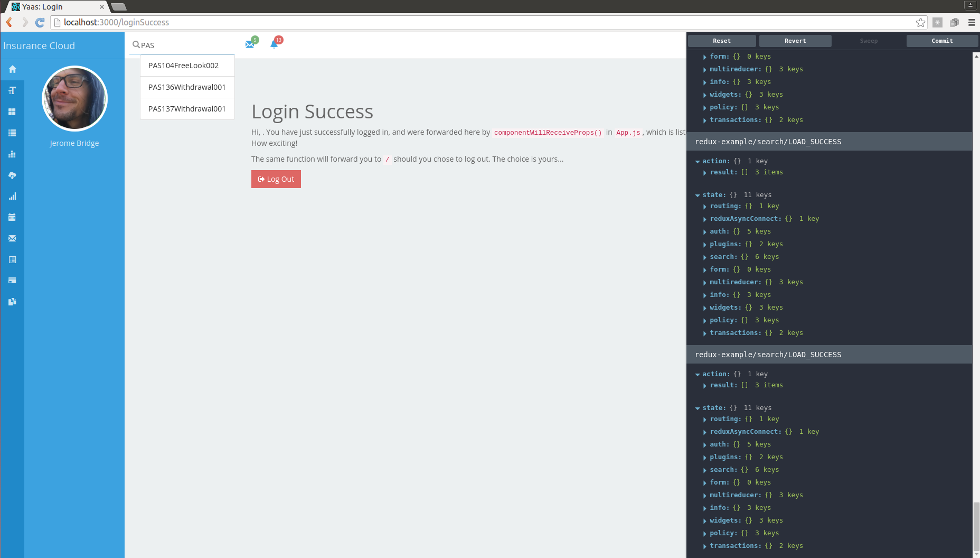Click the upper redux-example/search/LOAD_SUCCESS header
The width and height of the screenshot is (980, 558).
pos(829,142)
